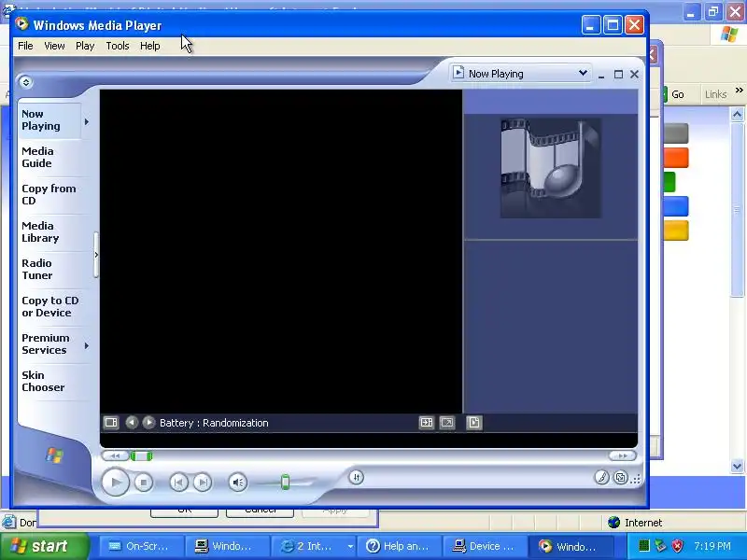Expand the Links toolbar chevron
Image resolution: width=747 pixels, height=560 pixels.
[739, 90]
